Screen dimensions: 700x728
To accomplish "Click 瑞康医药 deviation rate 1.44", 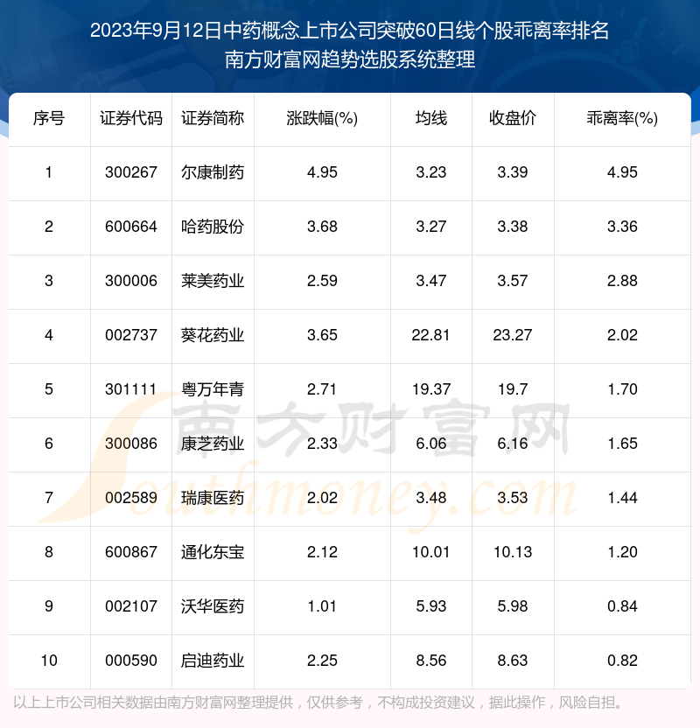I will click(x=622, y=498).
